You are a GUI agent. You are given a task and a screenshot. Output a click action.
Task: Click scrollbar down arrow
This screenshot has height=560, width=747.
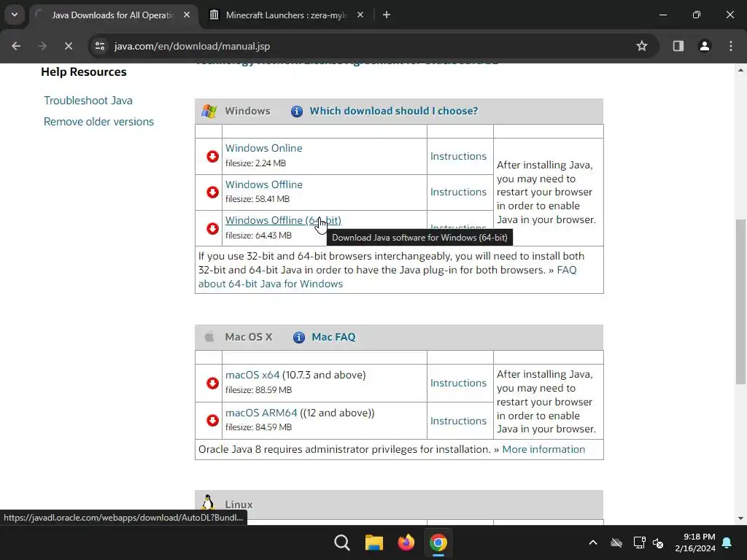pos(740,518)
